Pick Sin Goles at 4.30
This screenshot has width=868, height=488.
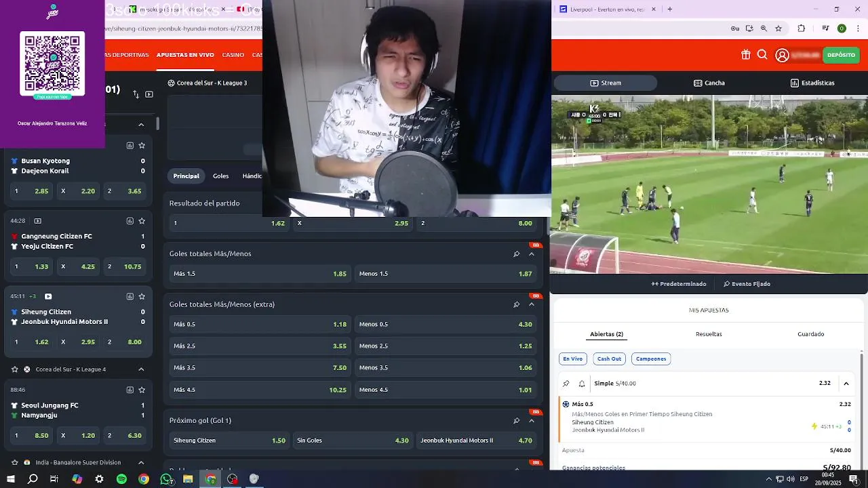pyautogui.click(x=353, y=441)
